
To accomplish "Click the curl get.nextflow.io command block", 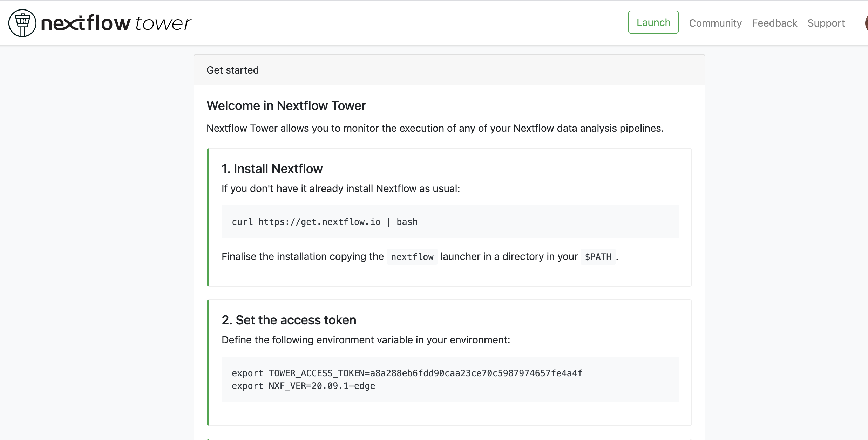I will click(450, 222).
